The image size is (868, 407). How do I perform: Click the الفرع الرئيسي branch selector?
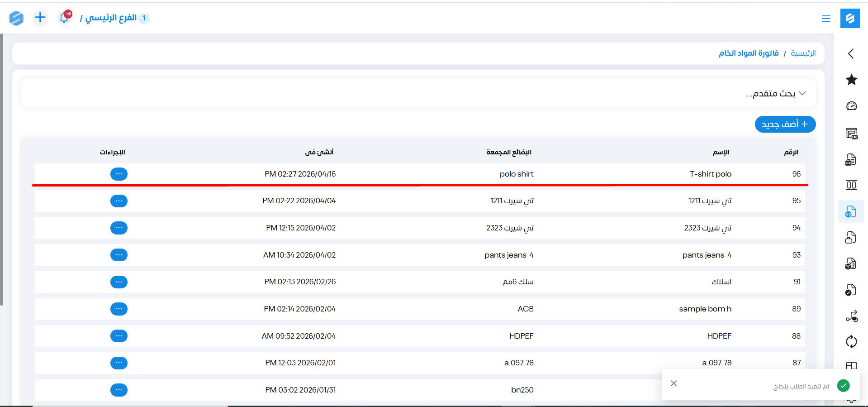[111, 18]
